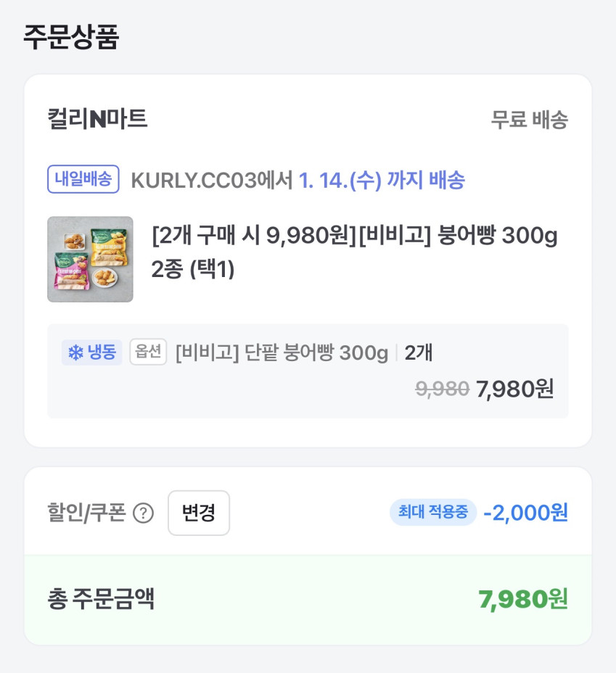Click the 총 주문금액 label
Viewport: 616px width, 673px height.
click(x=101, y=600)
